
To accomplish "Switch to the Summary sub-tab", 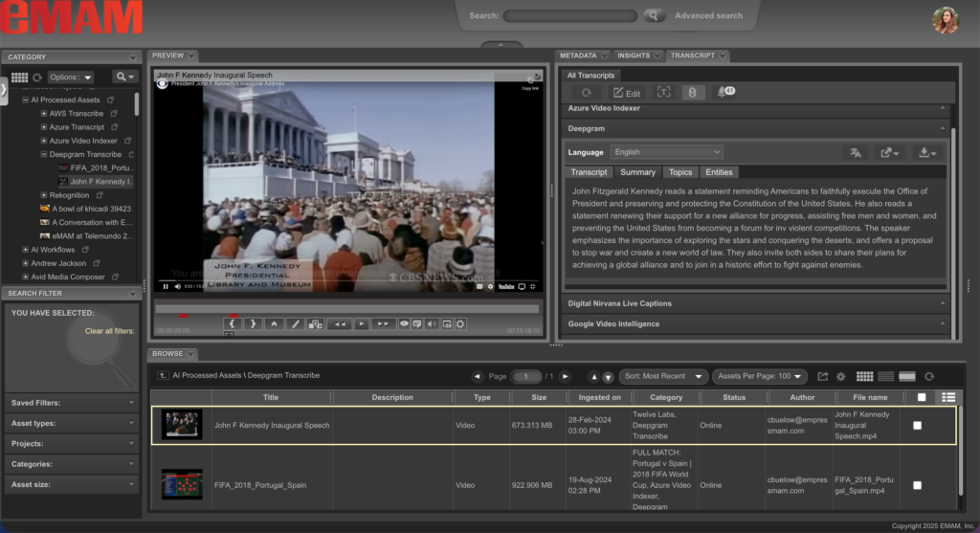I will [x=637, y=172].
